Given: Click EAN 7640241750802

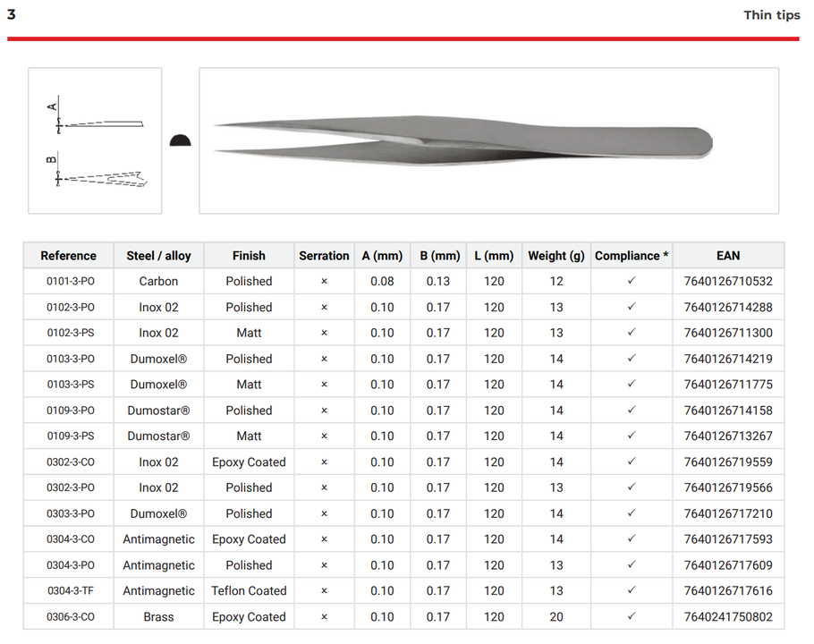Looking at the screenshot, I should pos(728,617).
